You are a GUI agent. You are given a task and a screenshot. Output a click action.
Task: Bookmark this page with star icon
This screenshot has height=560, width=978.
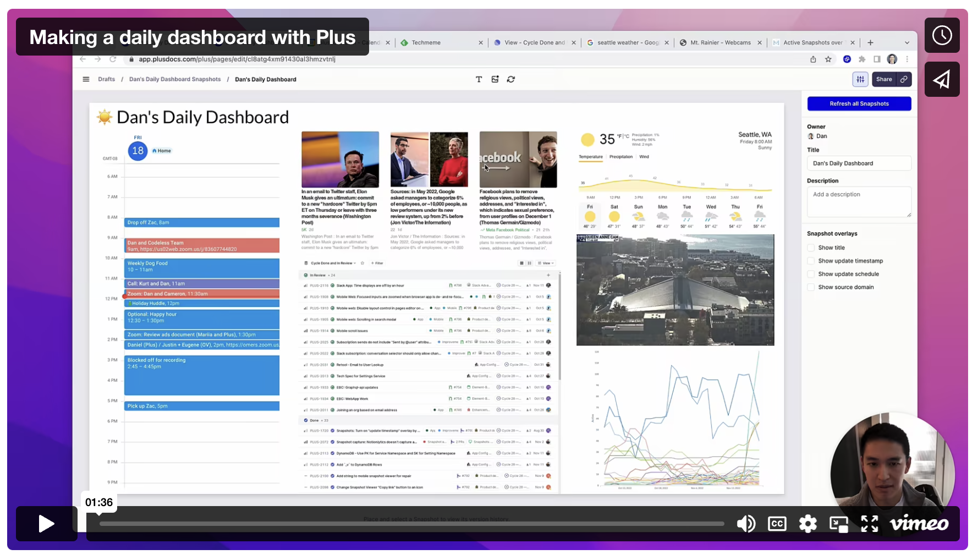[x=828, y=59]
